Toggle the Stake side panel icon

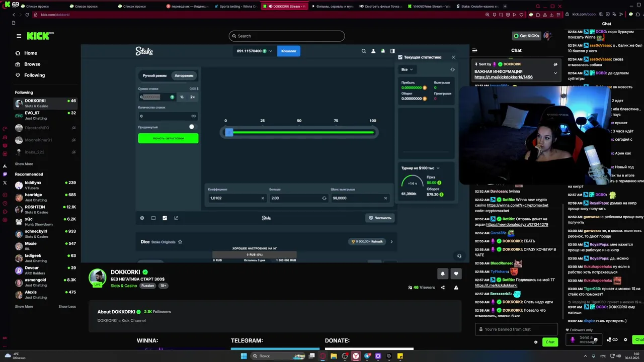point(392,51)
